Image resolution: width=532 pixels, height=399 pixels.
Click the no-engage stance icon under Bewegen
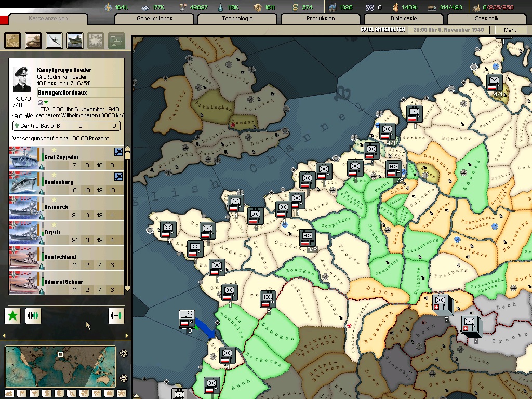tap(41, 102)
